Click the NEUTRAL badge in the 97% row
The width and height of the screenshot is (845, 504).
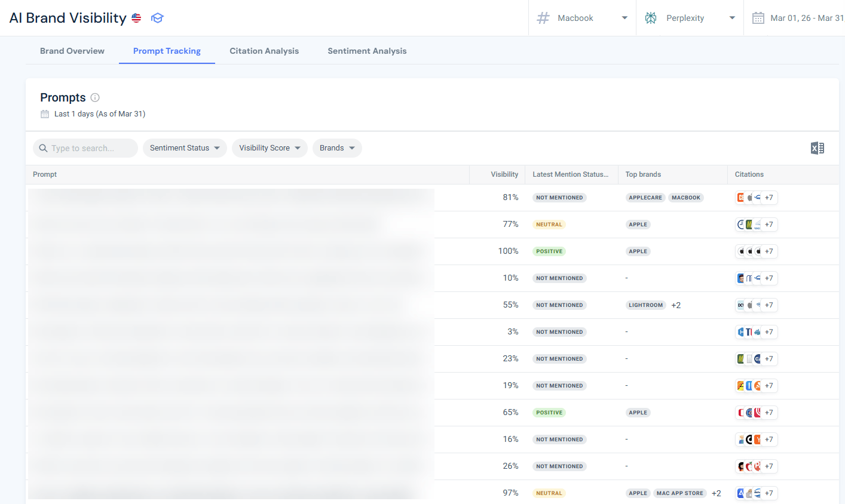click(549, 493)
